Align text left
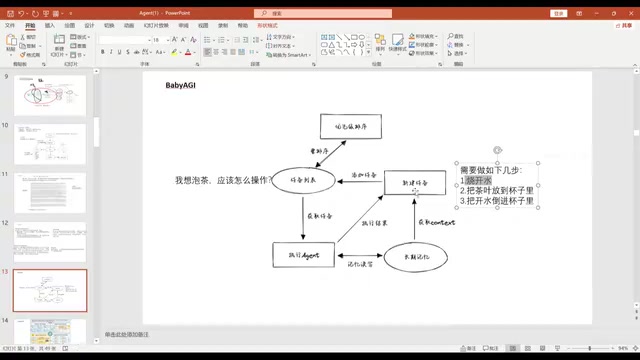 click(x=207, y=52)
